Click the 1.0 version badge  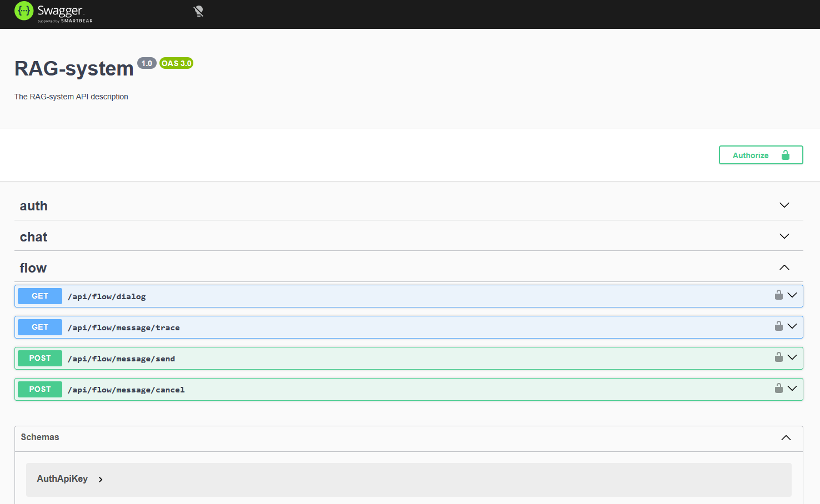coord(147,63)
